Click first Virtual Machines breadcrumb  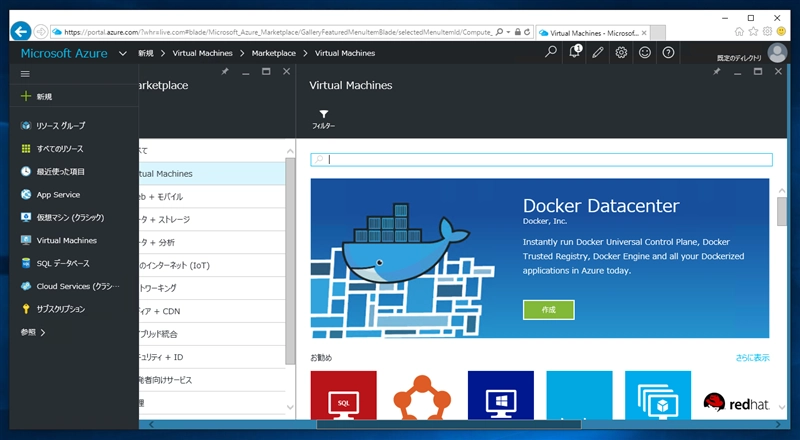[202, 53]
